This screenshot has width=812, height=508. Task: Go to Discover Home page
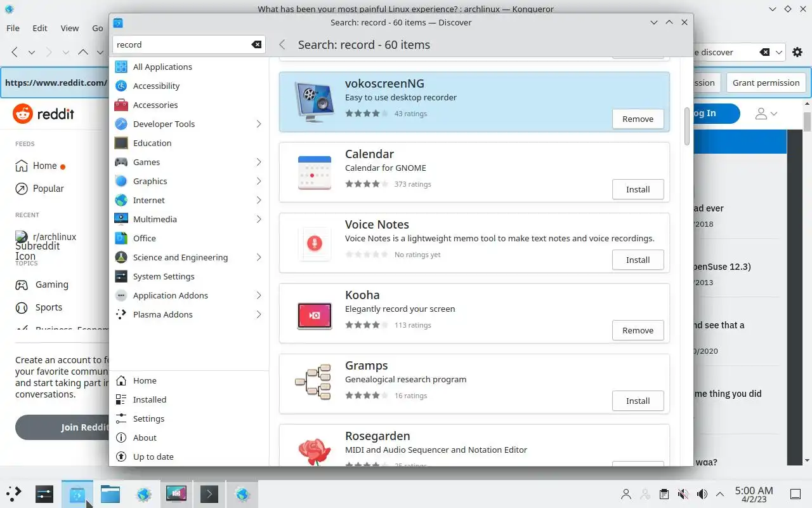(188, 380)
